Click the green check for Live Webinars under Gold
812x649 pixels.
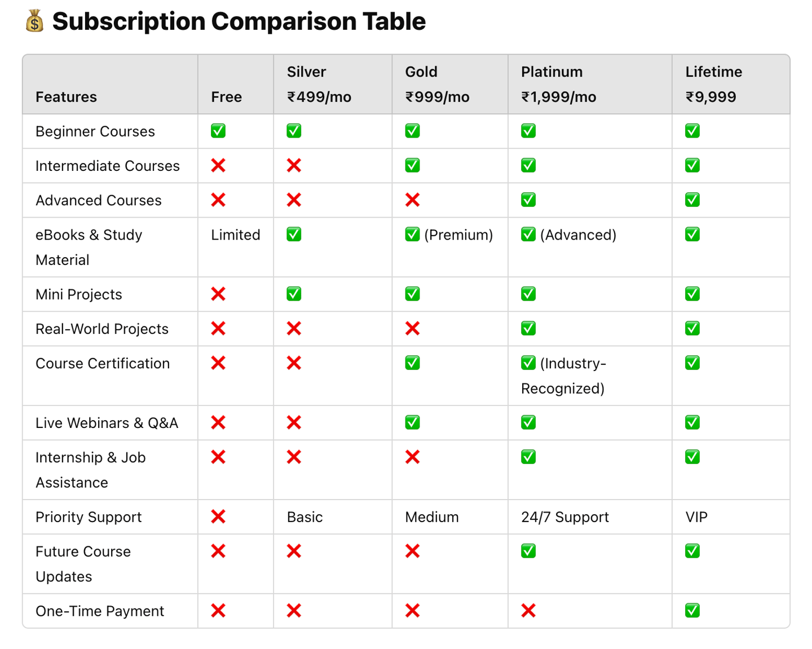coord(412,422)
